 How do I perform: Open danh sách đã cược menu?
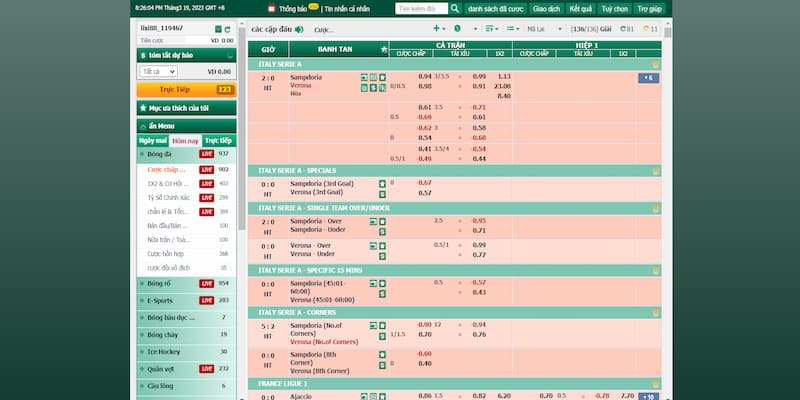495,9
